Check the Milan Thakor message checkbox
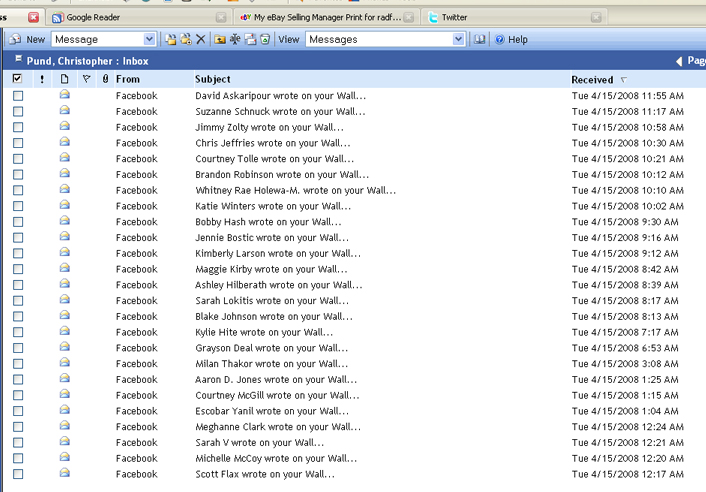The width and height of the screenshot is (706, 492). pos(18,364)
